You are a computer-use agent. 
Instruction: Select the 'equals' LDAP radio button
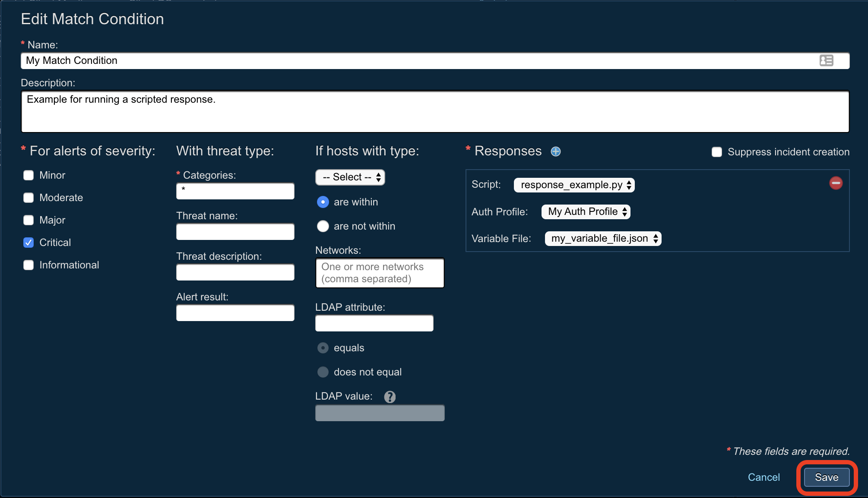point(323,348)
